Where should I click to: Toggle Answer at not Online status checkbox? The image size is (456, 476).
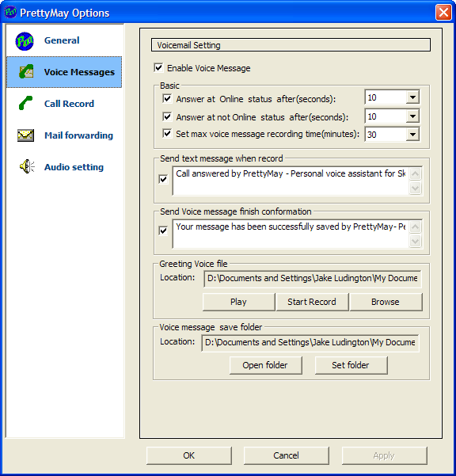point(167,116)
